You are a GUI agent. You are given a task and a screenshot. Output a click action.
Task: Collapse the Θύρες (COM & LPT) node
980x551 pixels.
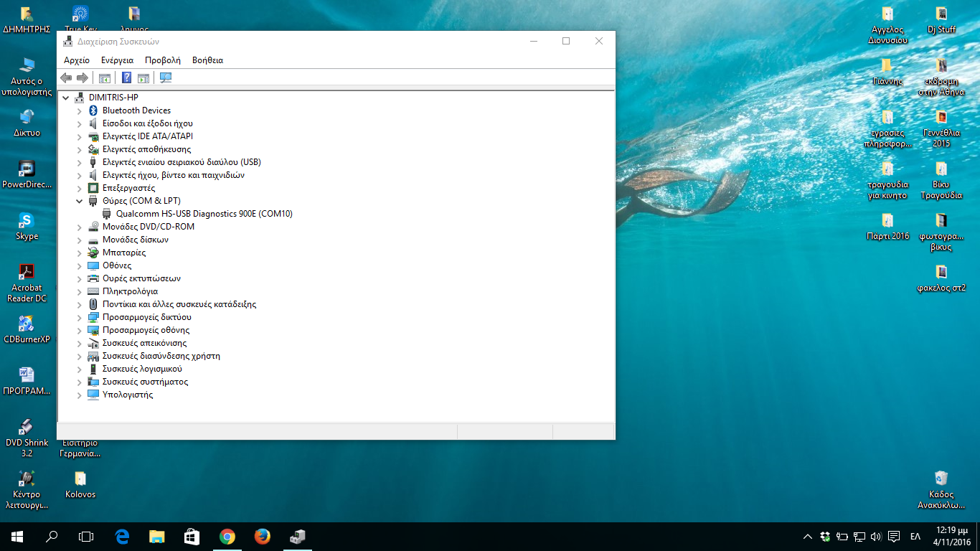pyautogui.click(x=80, y=202)
